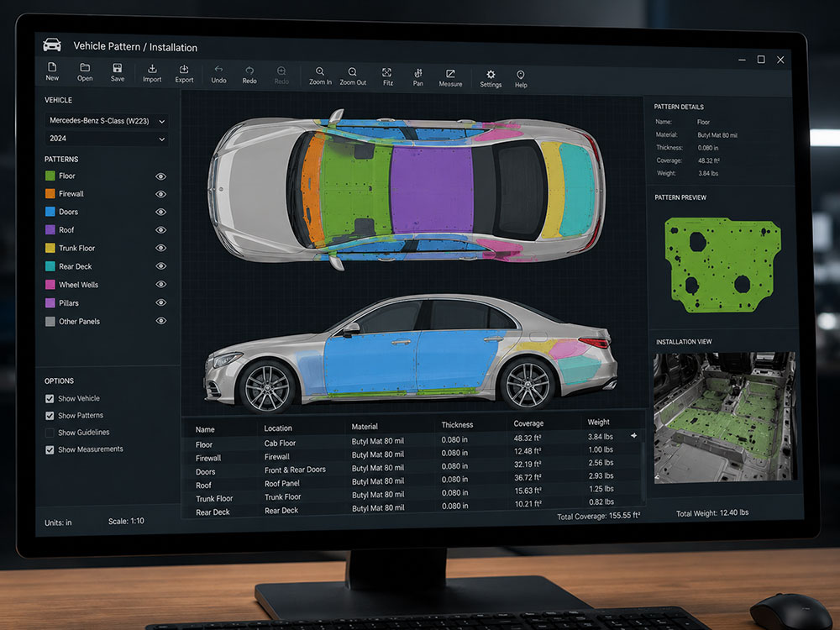
Task: Hide the Wheel Wells pattern
Action: point(160,285)
